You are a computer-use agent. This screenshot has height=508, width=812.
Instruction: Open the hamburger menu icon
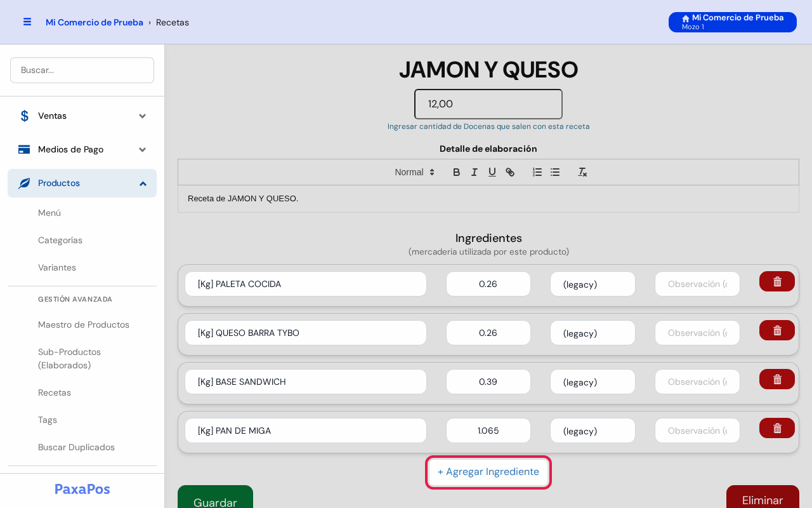[x=27, y=22]
